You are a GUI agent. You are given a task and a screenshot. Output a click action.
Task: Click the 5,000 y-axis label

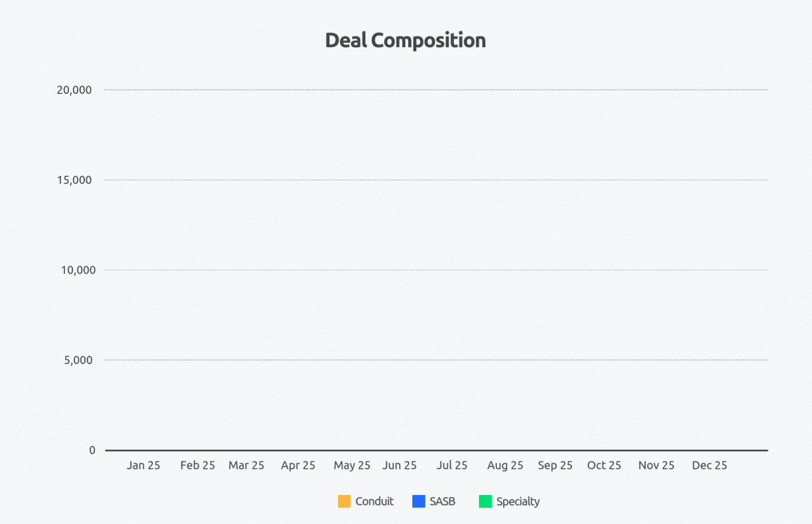pos(78,360)
